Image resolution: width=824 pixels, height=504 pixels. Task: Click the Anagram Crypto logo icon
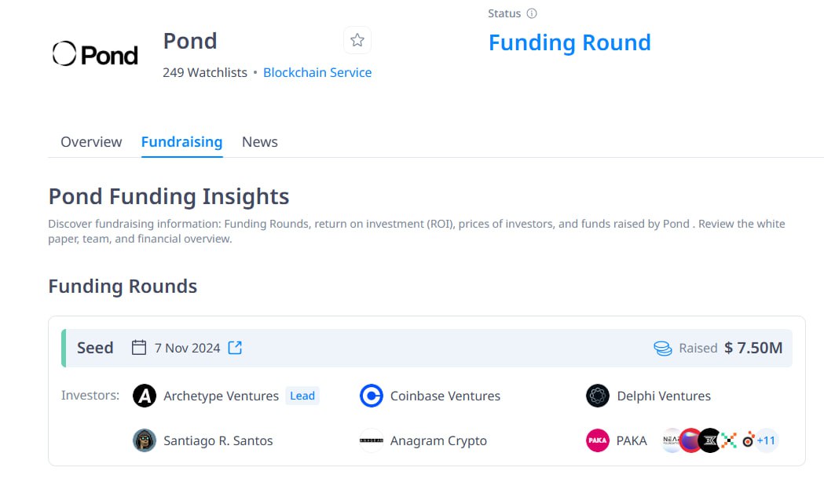click(x=372, y=440)
